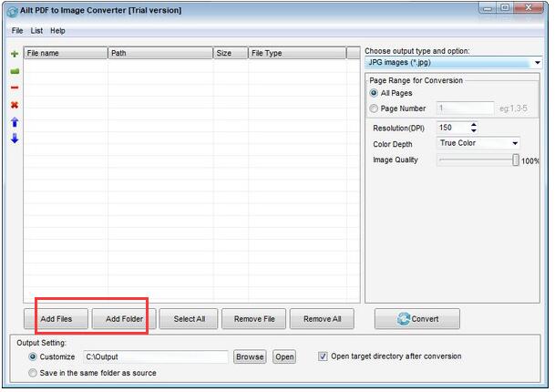Open the List menu
The width and height of the screenshot is (555, 392).
click(36, 31)
